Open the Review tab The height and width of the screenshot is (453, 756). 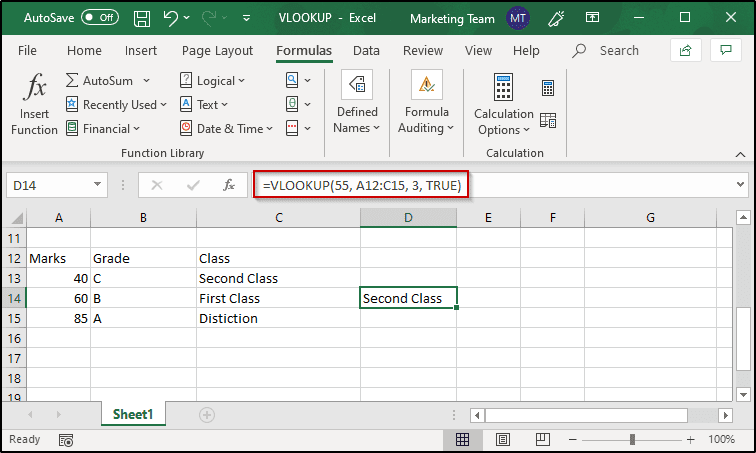tap(423, 51)
